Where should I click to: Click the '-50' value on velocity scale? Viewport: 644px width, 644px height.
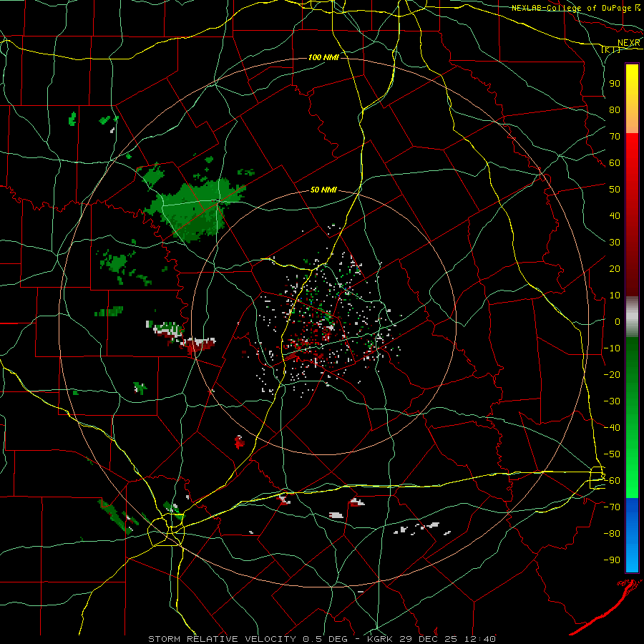click(x=612, y=454)
